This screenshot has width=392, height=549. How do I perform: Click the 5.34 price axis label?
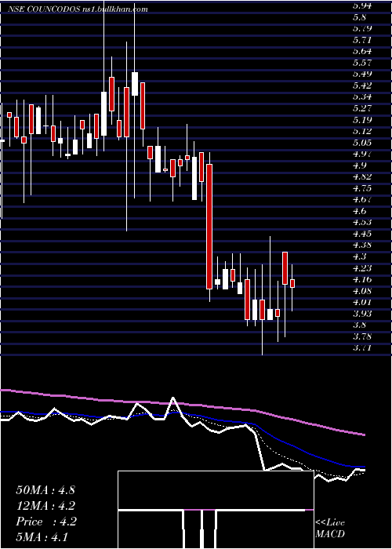[362, 96]
